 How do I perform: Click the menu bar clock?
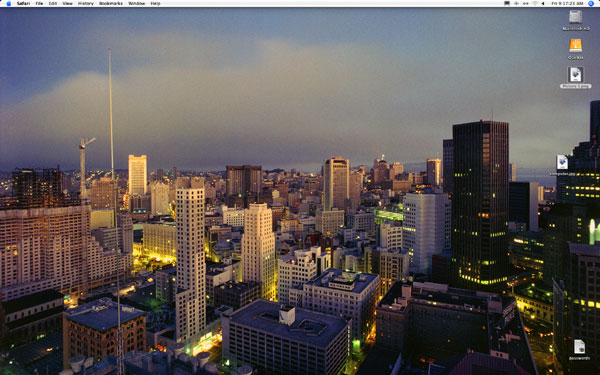(x=567, y=3)
